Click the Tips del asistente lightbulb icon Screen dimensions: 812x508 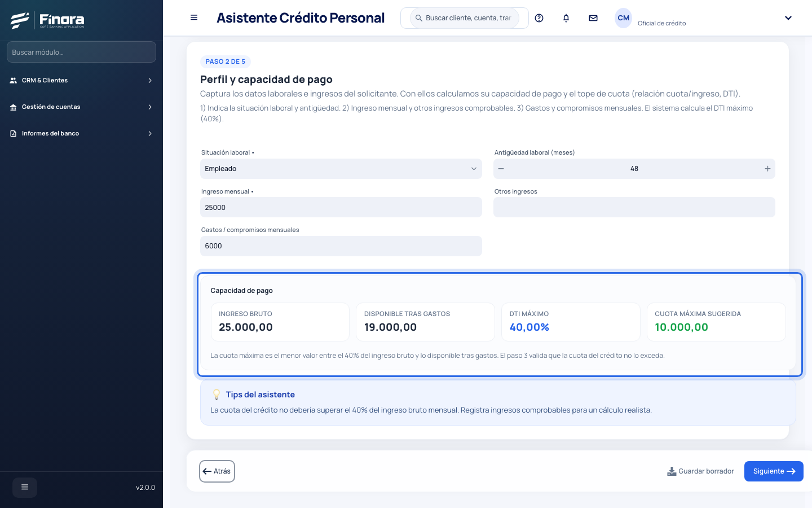pos(217,395)
